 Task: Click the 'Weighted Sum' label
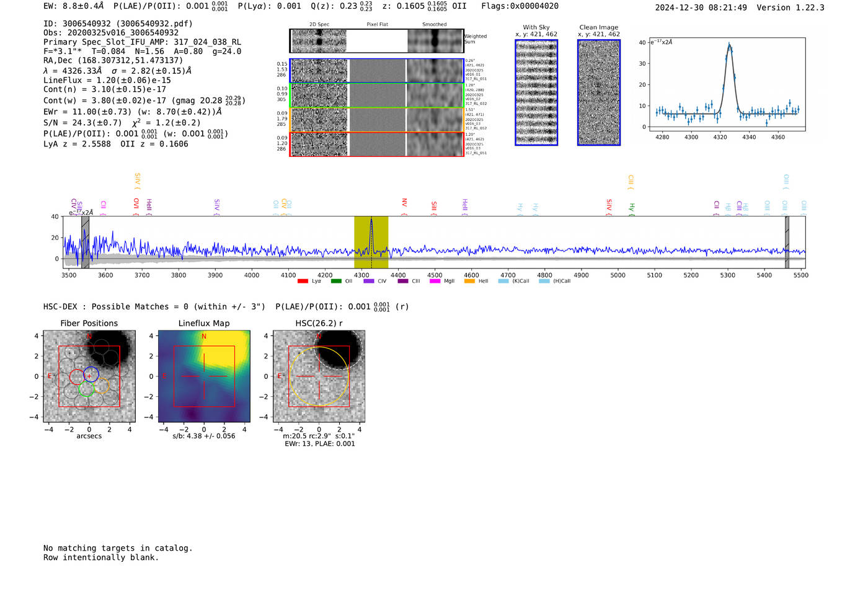coord(476,39)
